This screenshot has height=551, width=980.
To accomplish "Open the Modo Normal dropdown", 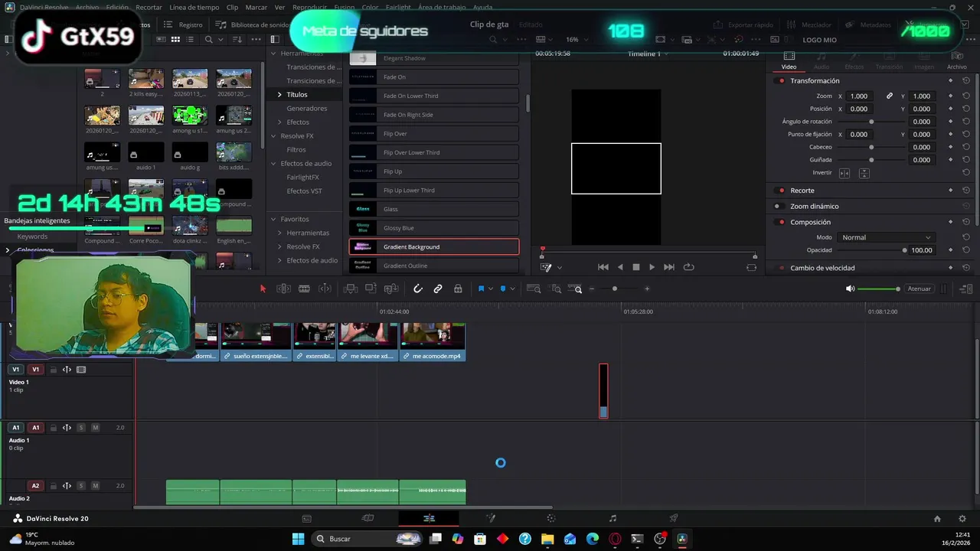I will [x=886, y=237].
